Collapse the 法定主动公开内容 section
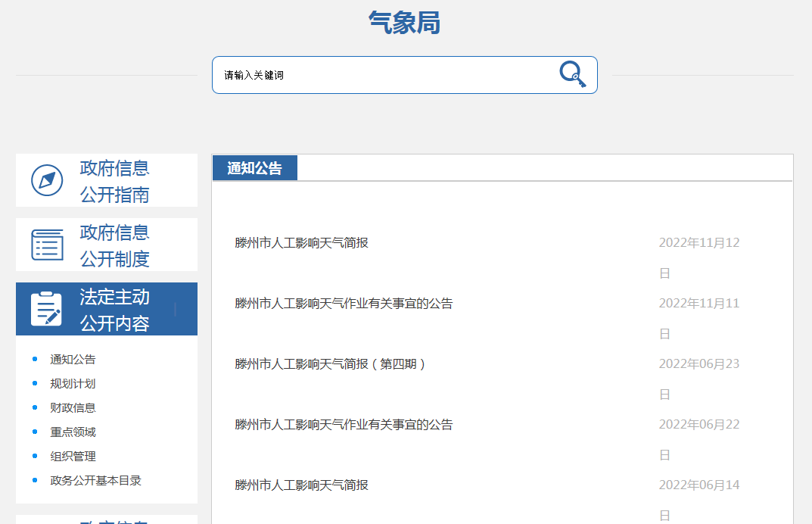Screen dimensions: 812x524 click(x=107, y=309)
